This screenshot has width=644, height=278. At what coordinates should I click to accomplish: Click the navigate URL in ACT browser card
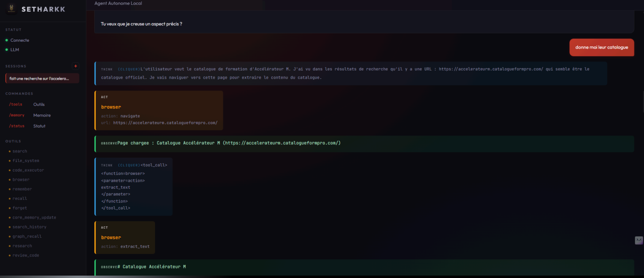tap(165, 123)
